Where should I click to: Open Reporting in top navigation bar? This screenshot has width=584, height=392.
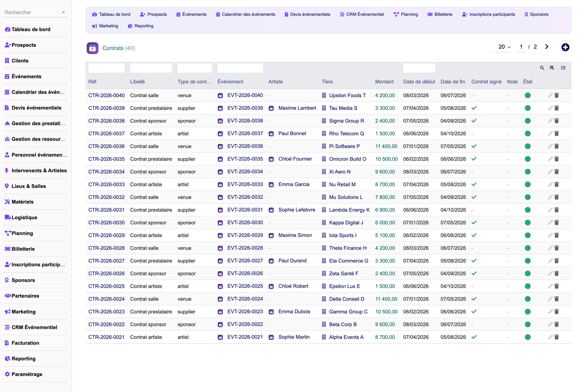[140, 26]
